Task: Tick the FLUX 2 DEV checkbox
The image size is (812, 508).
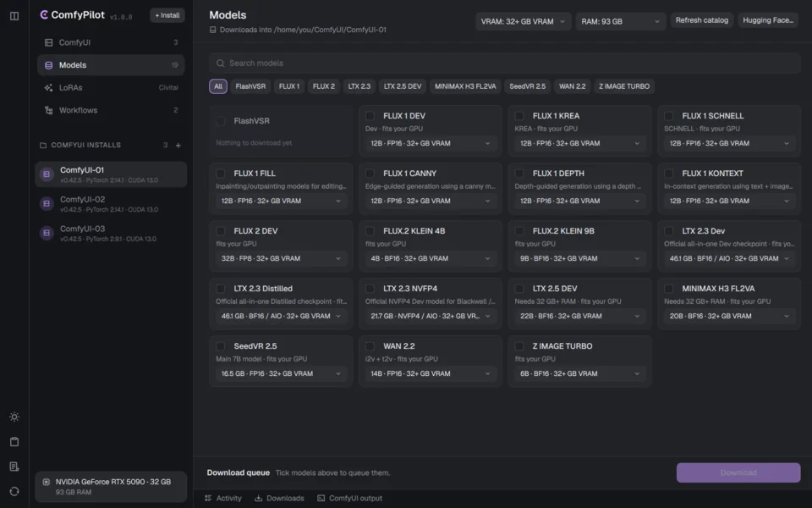Action: click(221, 230)
